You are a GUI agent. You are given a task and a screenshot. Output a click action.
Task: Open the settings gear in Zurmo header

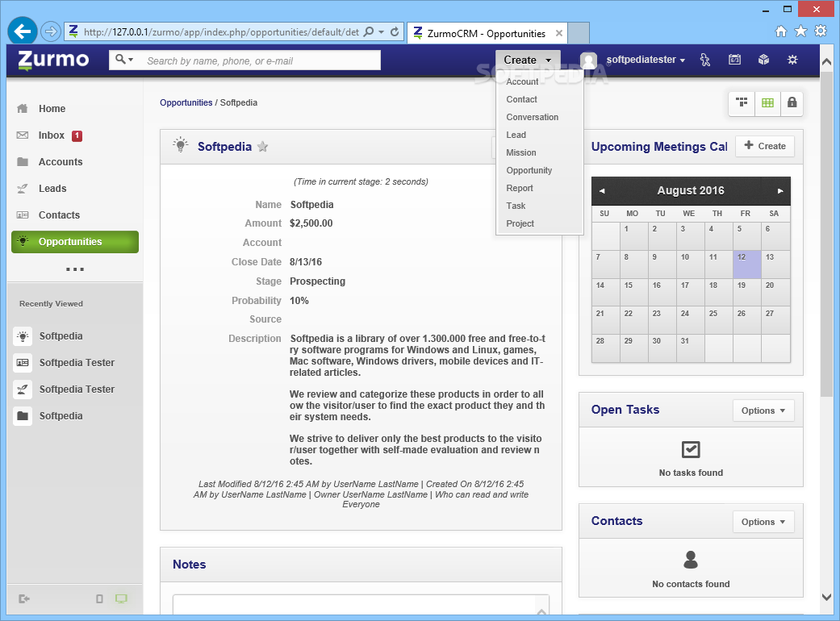point(792,60)
